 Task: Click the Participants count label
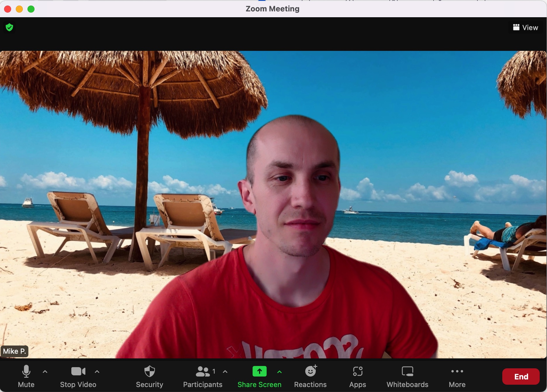(214, 371)
